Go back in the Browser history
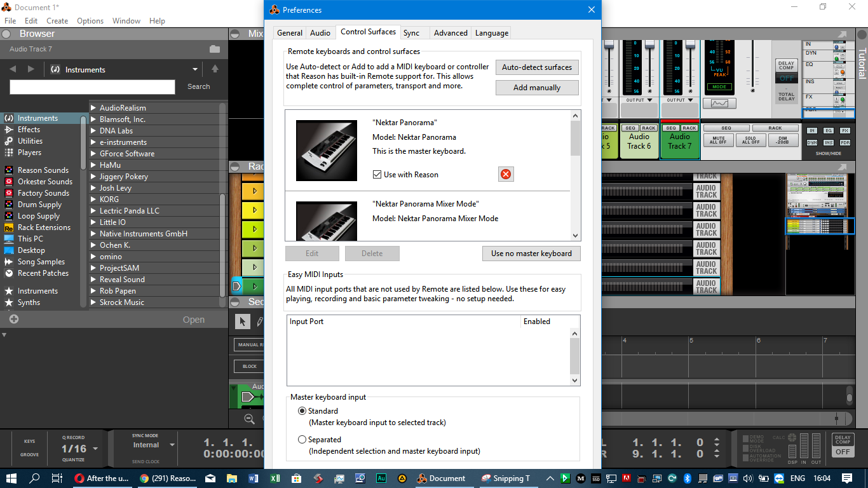 point(13,69)
